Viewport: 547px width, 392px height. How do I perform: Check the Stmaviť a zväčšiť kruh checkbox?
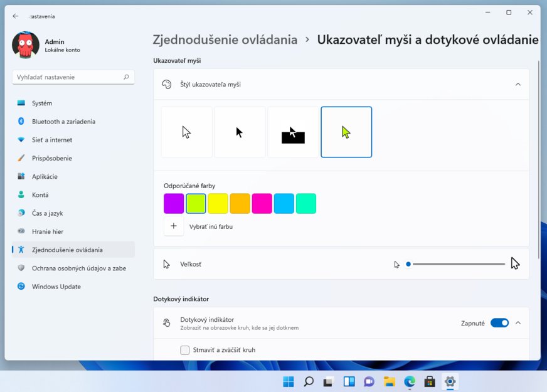click(185, 350)
